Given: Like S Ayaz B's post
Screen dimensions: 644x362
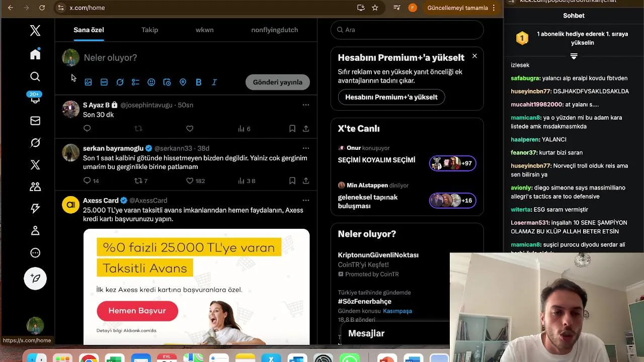Looking at the screenshot, I should [x=190, y=129].
